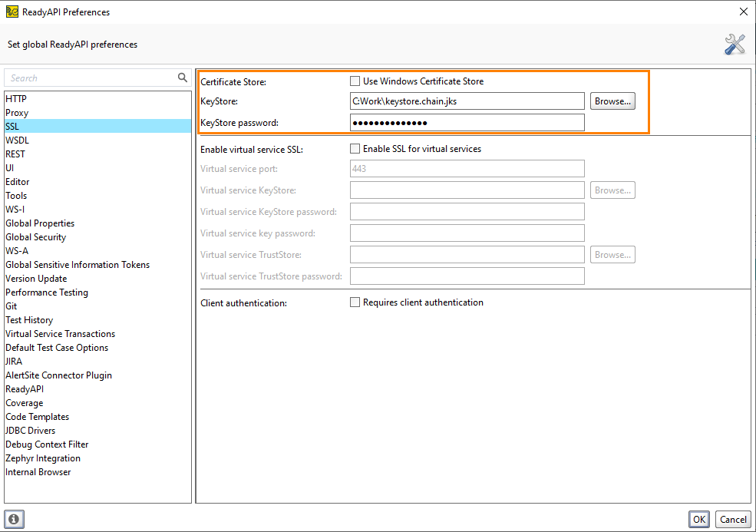Open Global Security settings

click(97, 236)
